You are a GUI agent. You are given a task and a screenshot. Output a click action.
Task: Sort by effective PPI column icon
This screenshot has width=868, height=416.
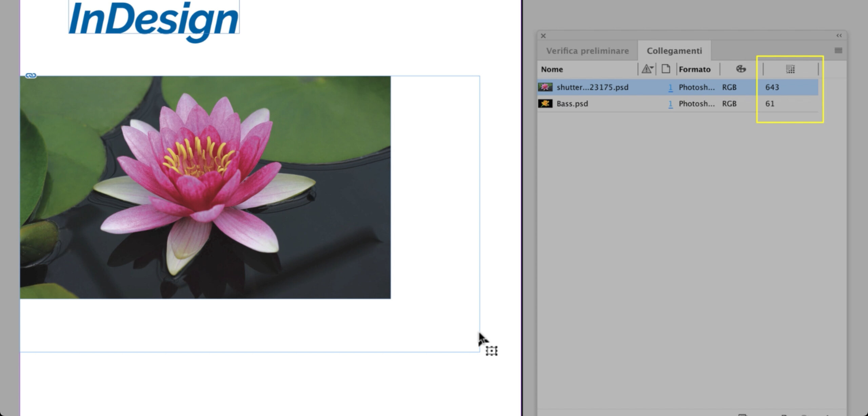click(x=790, y=69)
